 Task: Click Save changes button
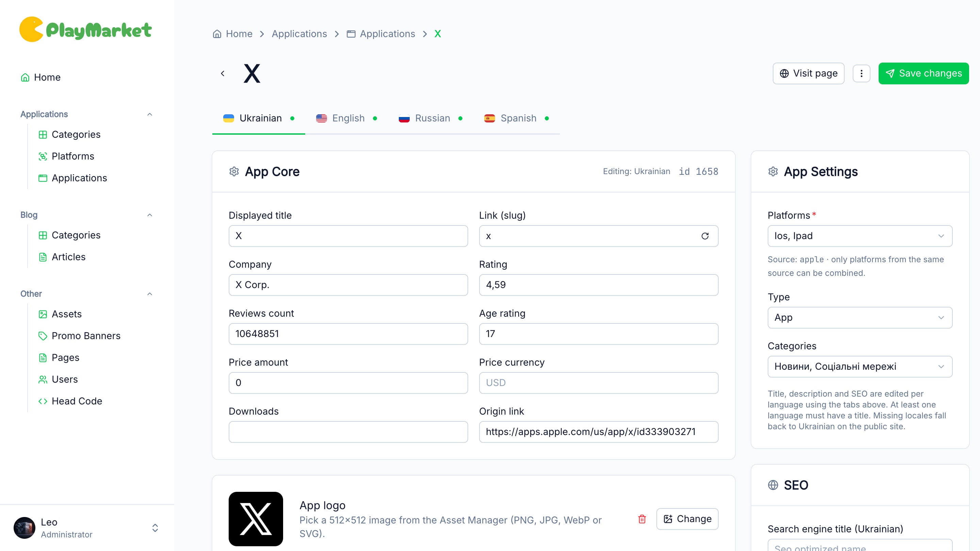click(x=923, y=73)
